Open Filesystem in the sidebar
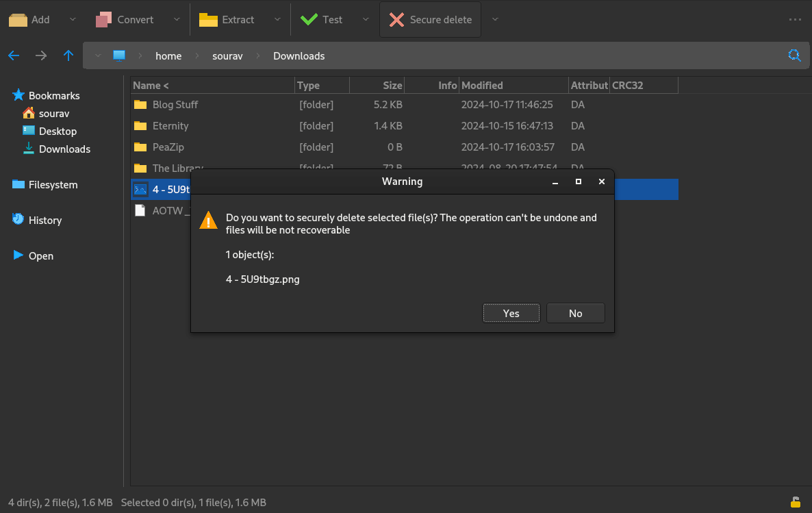Image resolution: width=812 pixels, height=513 pixels. click(x=53, y=185)
